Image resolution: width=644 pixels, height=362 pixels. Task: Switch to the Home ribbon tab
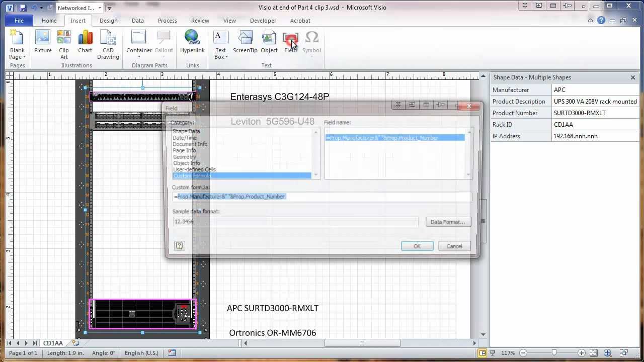(x=49, y=21)
